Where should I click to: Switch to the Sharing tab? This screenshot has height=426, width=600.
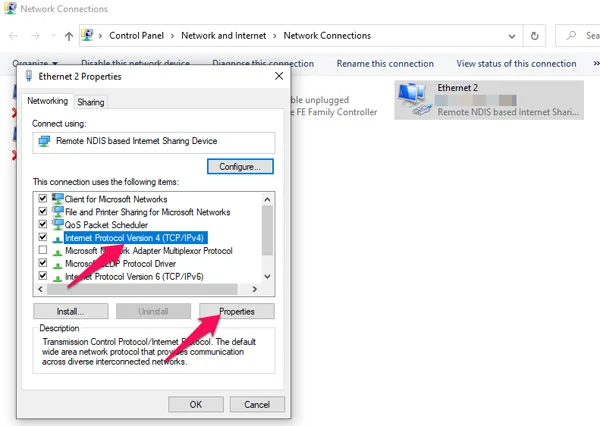tap(91, 102)
